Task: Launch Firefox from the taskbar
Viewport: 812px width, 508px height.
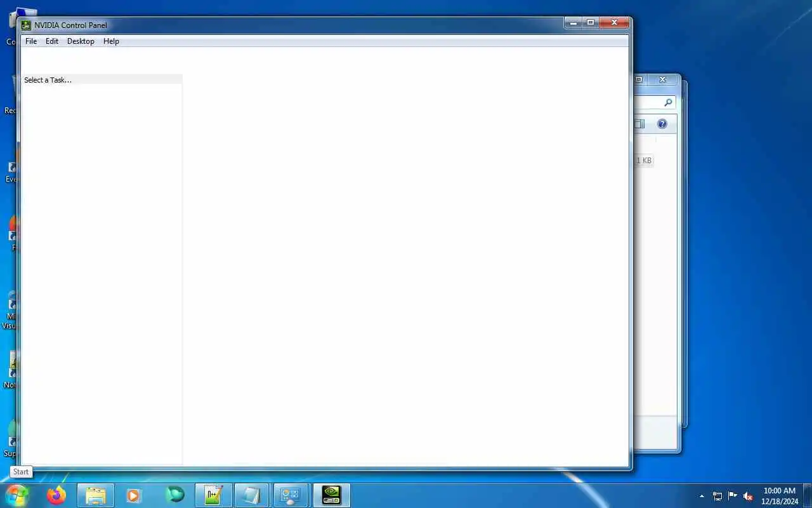Action: pyautogui.click(x=56, y=495)
